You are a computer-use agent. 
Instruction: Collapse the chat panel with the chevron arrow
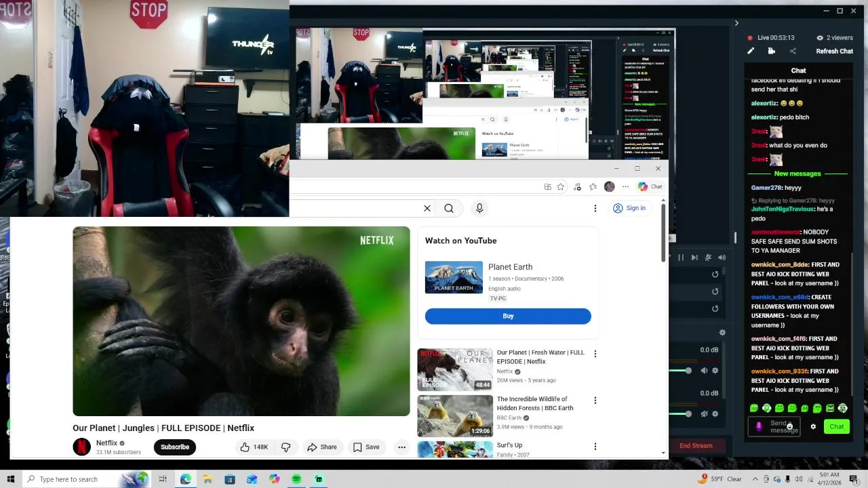(736, 23)
